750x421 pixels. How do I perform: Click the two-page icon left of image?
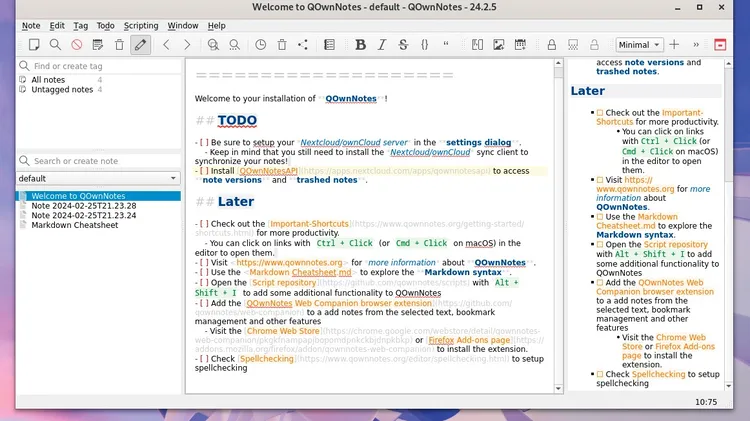pyautogui.click(x=477, y=45)
